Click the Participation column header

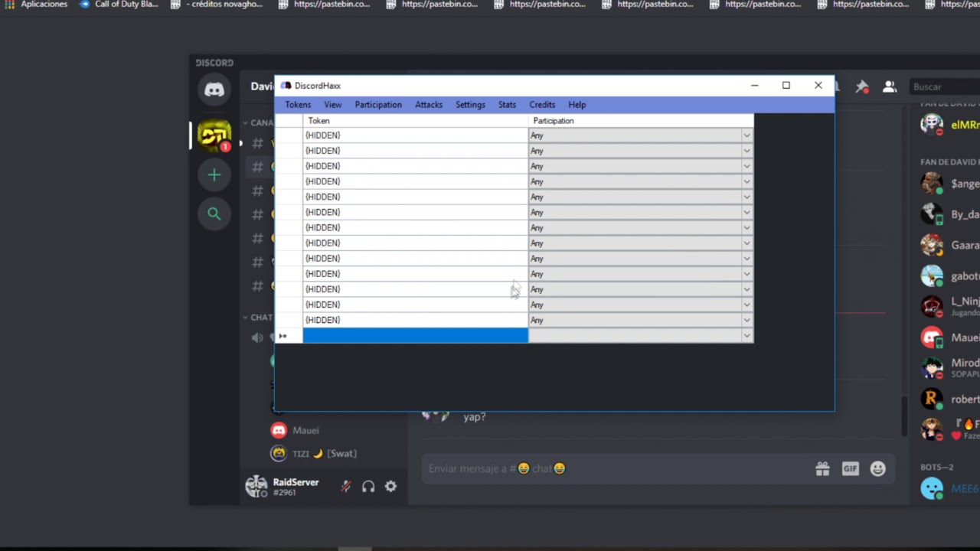click(641, 121)
